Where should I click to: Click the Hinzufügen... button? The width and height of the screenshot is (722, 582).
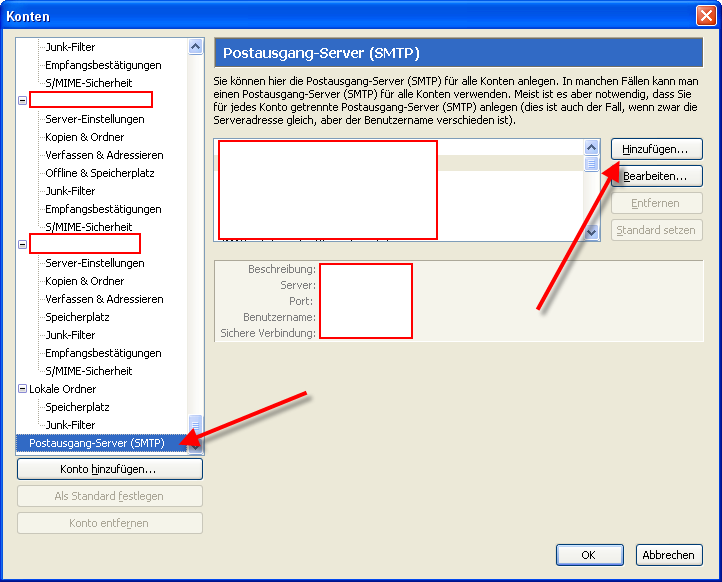click(656, 149)
